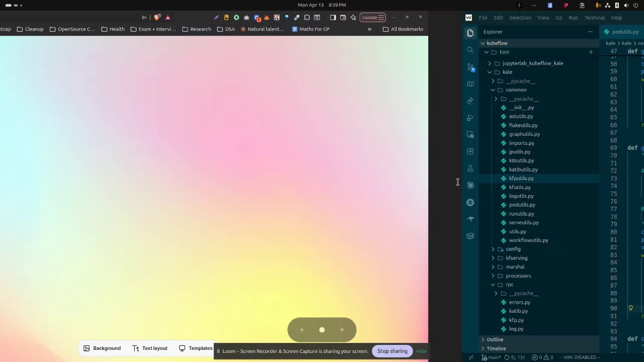Image resolution: width=644 pixels, height=362 pixels.
Task: Click the VS Code remote window indicator icon
Action: 471,357
